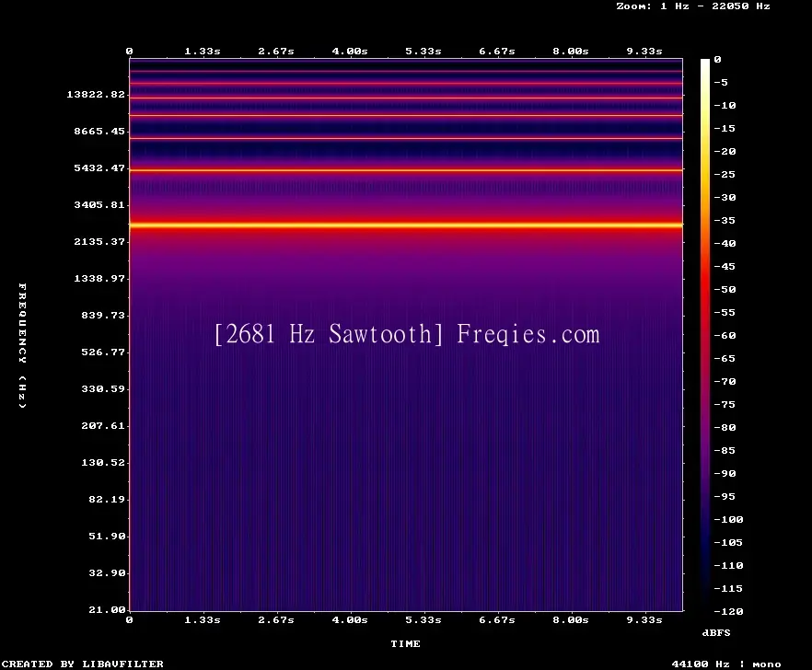Click the -25 dBFS scale label

(x=725, y=175)
